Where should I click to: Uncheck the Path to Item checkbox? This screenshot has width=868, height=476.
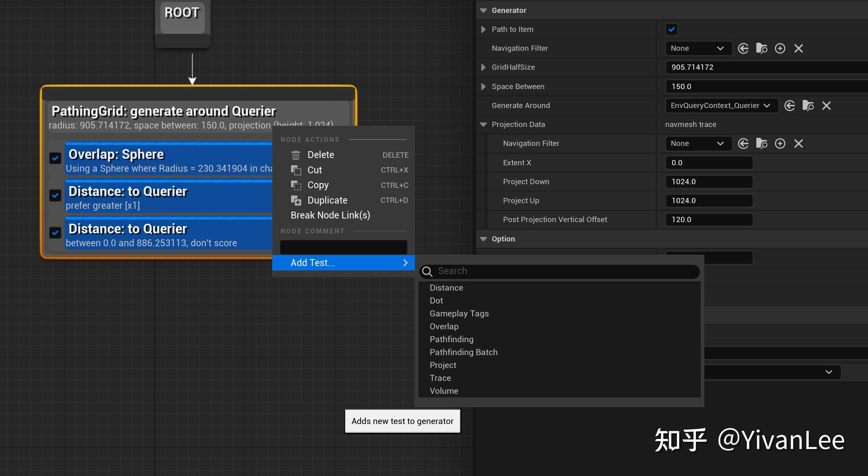(671, 29)
